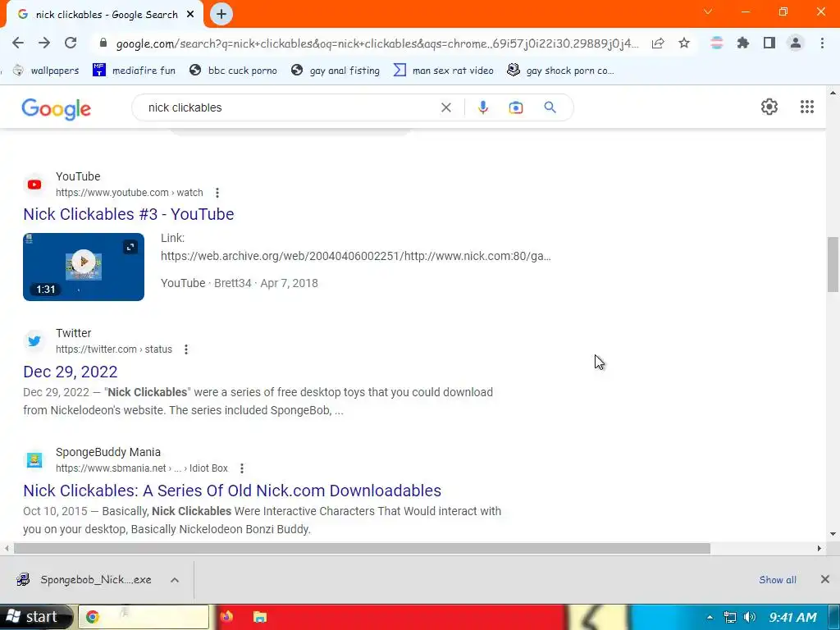Bookmark this page with the star icon
The image size is (840, 630).
684,43
